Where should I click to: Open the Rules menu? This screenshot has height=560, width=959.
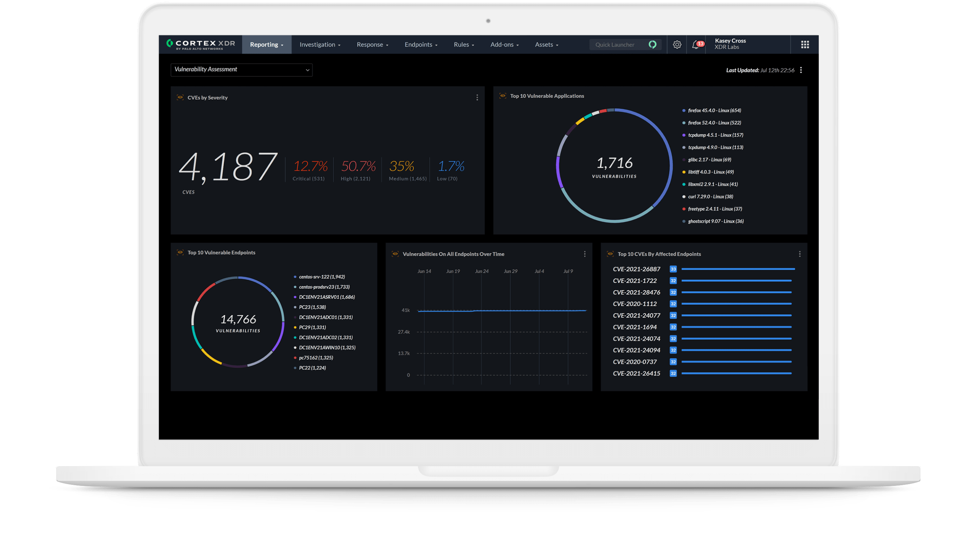click(x=463, y=45)
